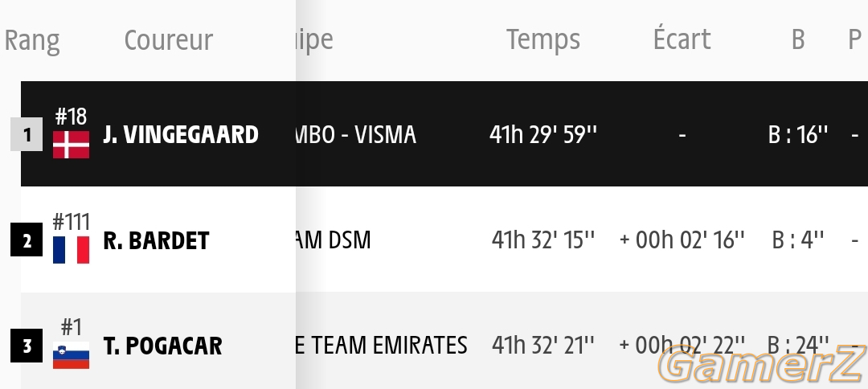The width and height of the screenshot is (868, 389).
Task: Click the Slovenian flag icon
Action: pos(71,355)
